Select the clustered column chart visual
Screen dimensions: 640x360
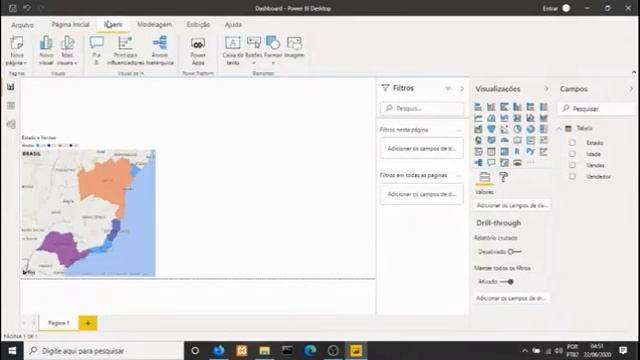click(517, 107)
